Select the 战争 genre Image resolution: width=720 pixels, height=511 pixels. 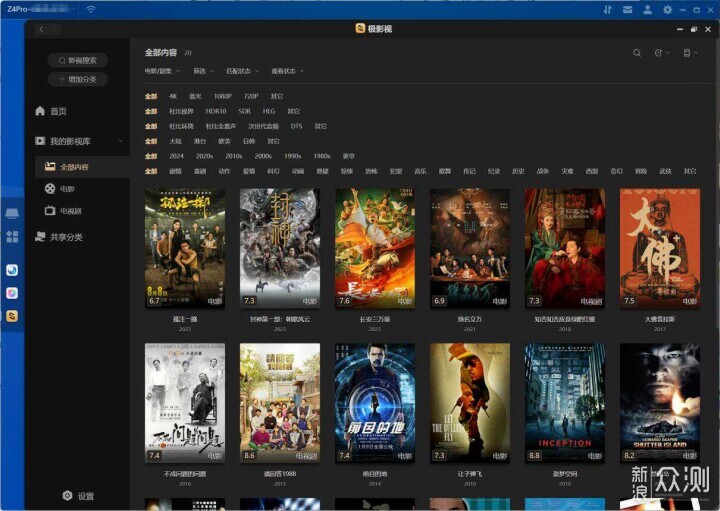pyautogui.click(x=543, y=171)
